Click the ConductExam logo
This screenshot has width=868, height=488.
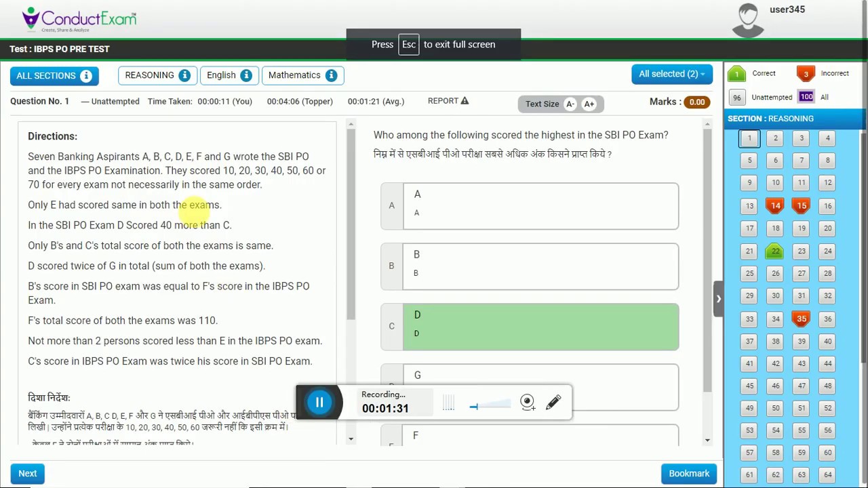coord(79,18)
